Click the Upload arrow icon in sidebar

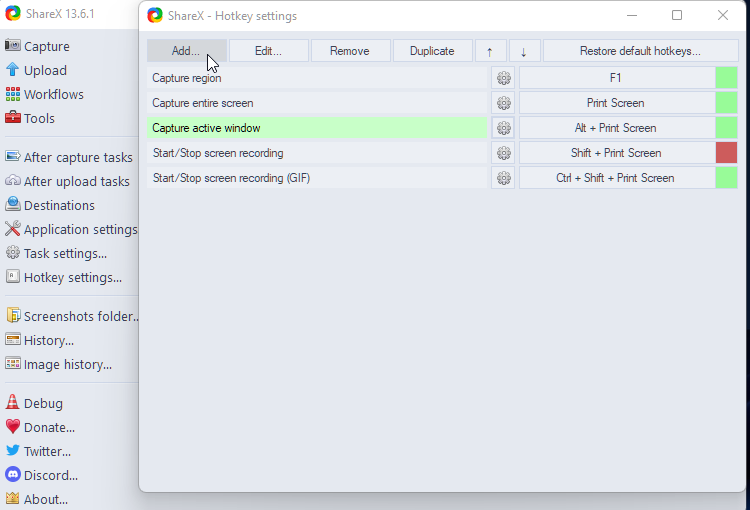tap(12, 69)
